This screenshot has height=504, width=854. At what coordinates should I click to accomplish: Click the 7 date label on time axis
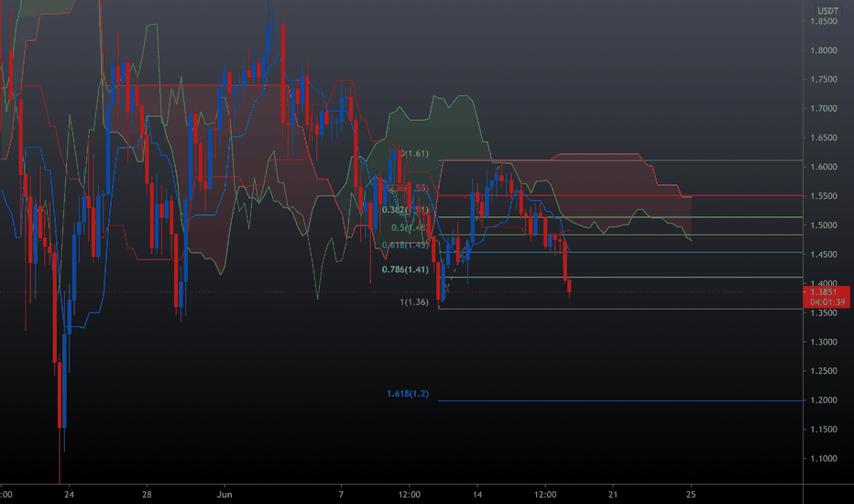(341, 495)
